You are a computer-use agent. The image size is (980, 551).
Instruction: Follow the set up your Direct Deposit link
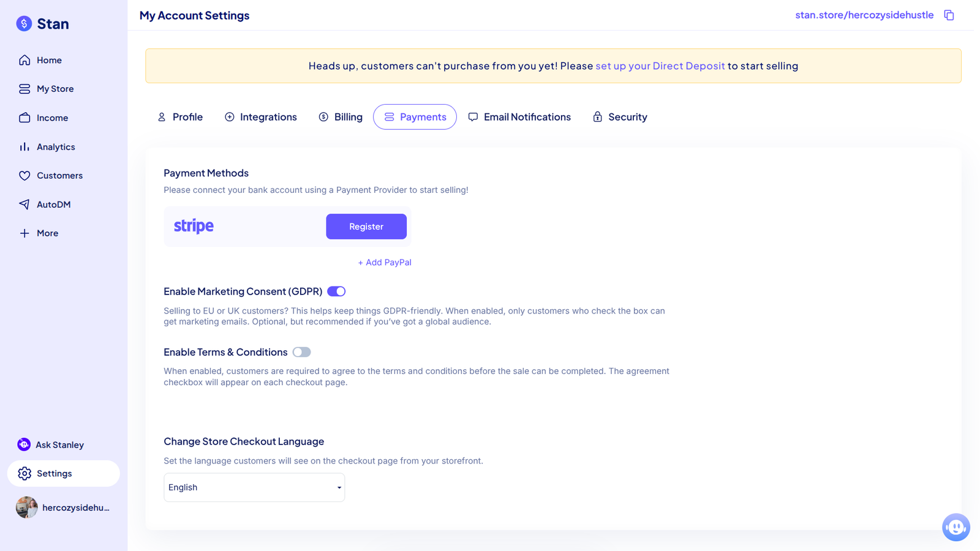660,66
